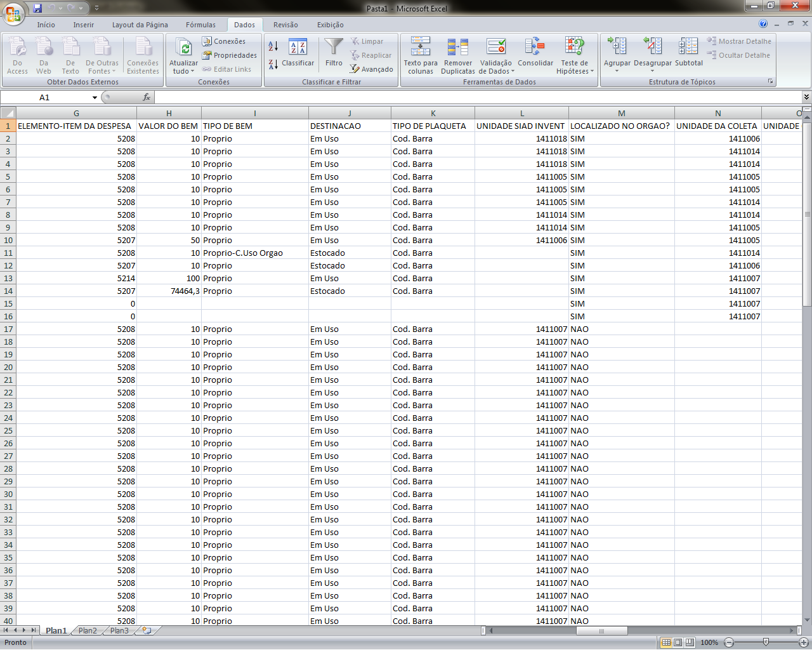Viewport: 812px width, 650px height.
Task: Open the Início tab
Action: [46, 25]
